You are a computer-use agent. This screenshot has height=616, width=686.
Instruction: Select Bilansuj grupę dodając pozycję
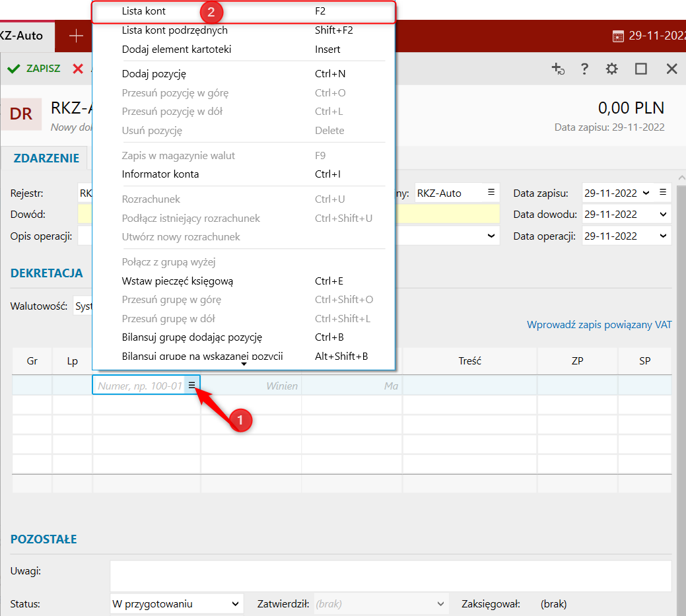243,337
